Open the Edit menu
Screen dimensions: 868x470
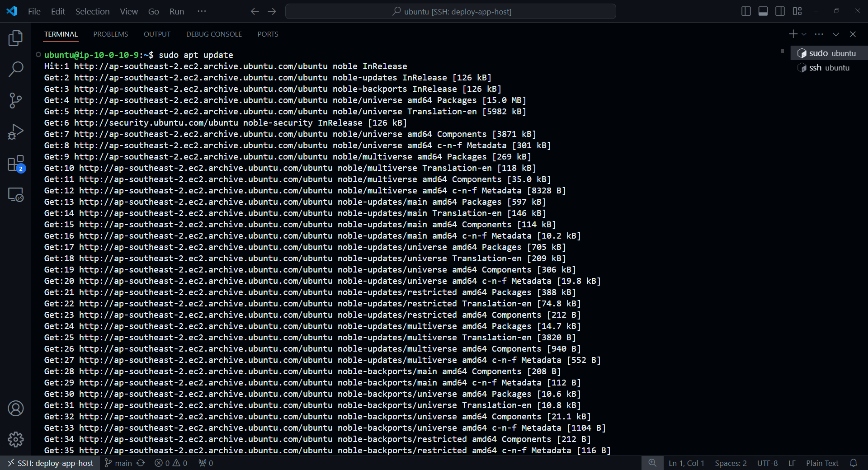click(x=58, y=11)
